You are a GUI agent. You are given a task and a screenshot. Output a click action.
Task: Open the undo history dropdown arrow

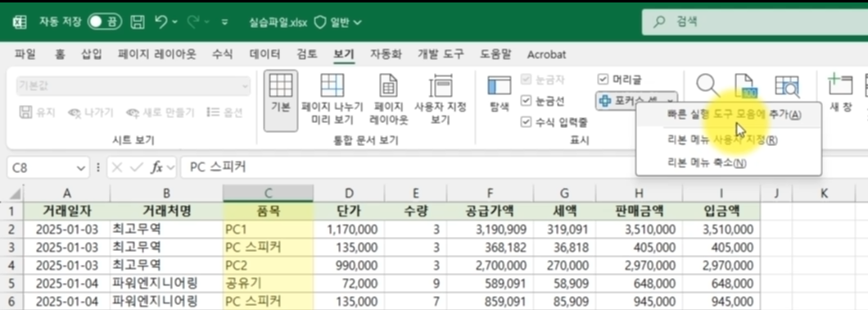pyautogui.click(x=175, y=23)
